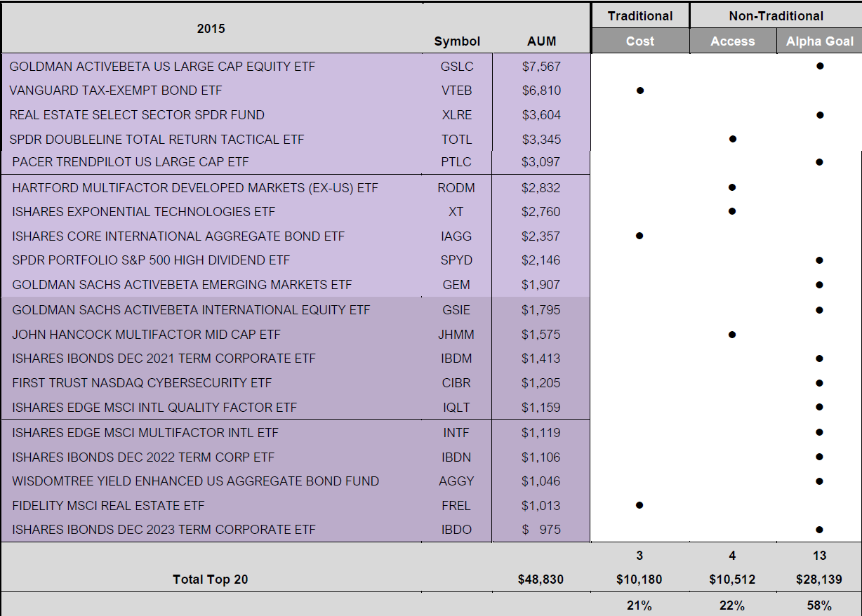Click the PTLC symbol cell
This screenshot has height=616, width=862.
[x=456, y=162]
